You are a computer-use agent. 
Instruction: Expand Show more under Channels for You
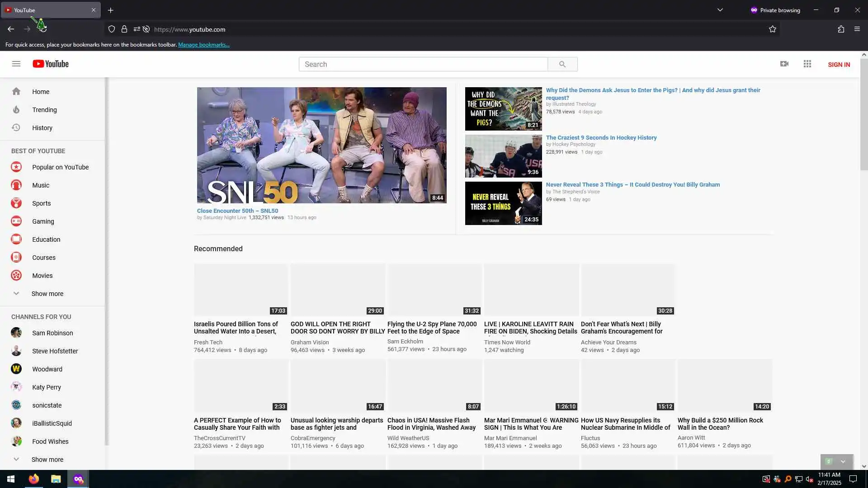[47, 460]
